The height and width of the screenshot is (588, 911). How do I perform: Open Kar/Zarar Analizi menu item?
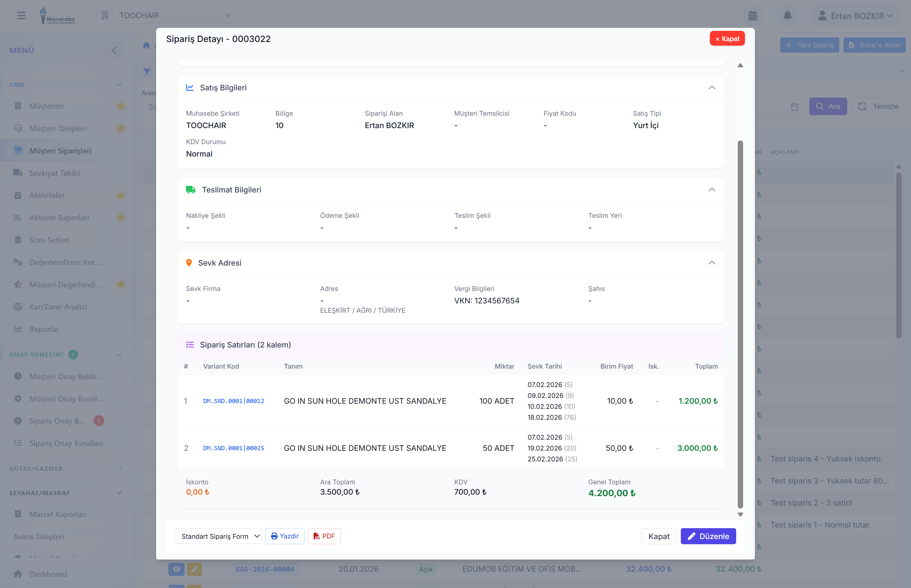pyautogui.click(x=58, y=307)
